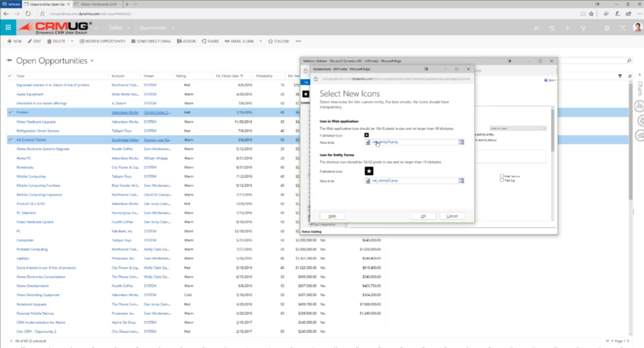The width and height of the screenshot is (644, 348).
Task: Click browser back arrow
Action: (x=6, y=14)
